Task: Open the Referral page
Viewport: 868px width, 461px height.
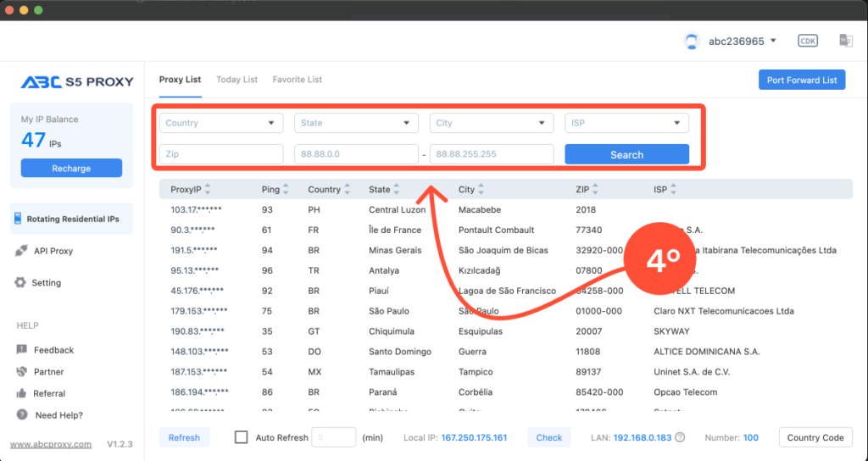Action: pyautogui.click(x=49, y=393)
